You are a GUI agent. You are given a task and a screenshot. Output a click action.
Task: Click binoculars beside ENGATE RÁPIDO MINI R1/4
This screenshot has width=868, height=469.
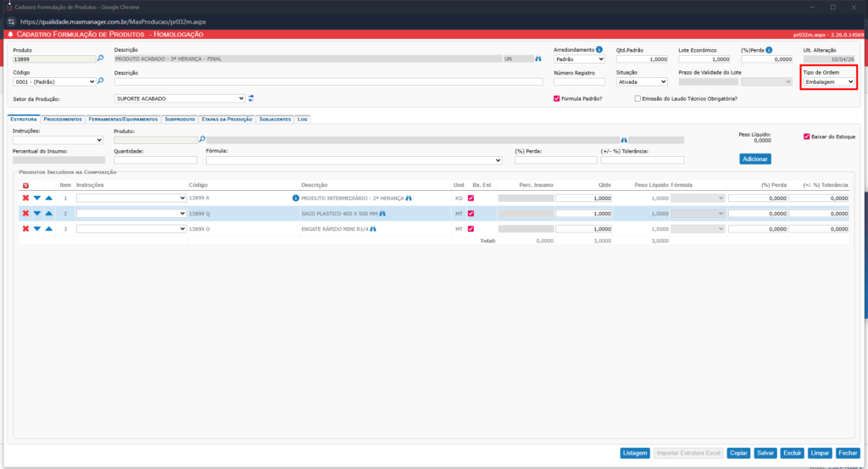(x=371, y=229)
